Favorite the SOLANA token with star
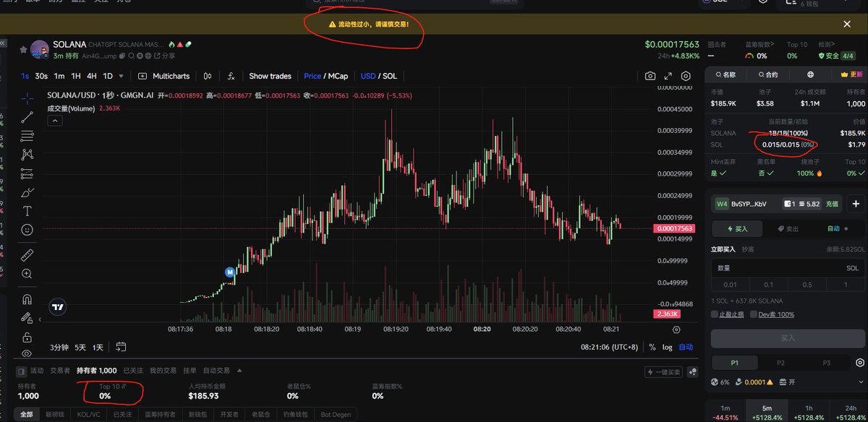 (x=23, y=49)
